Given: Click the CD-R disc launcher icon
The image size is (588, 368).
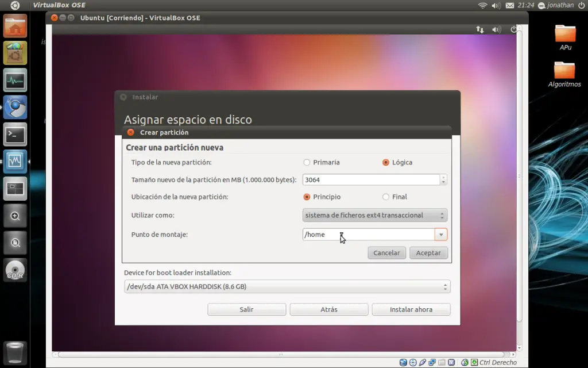Looking at the screenshot, I should (15, 270).
